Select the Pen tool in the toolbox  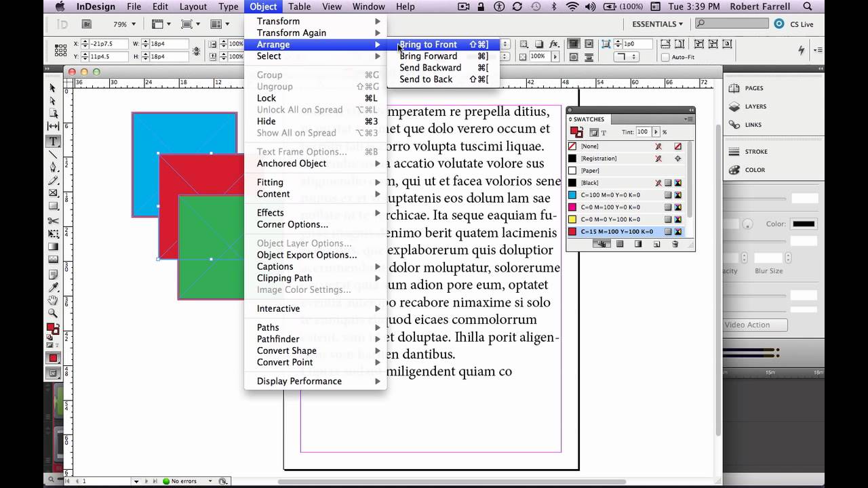point(53,167)
